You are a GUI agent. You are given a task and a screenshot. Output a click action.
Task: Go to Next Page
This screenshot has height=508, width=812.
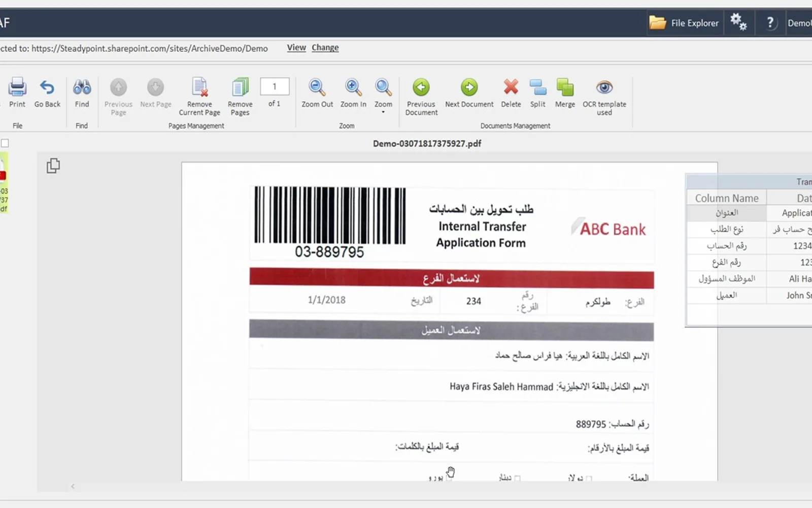tap(156, 92)
